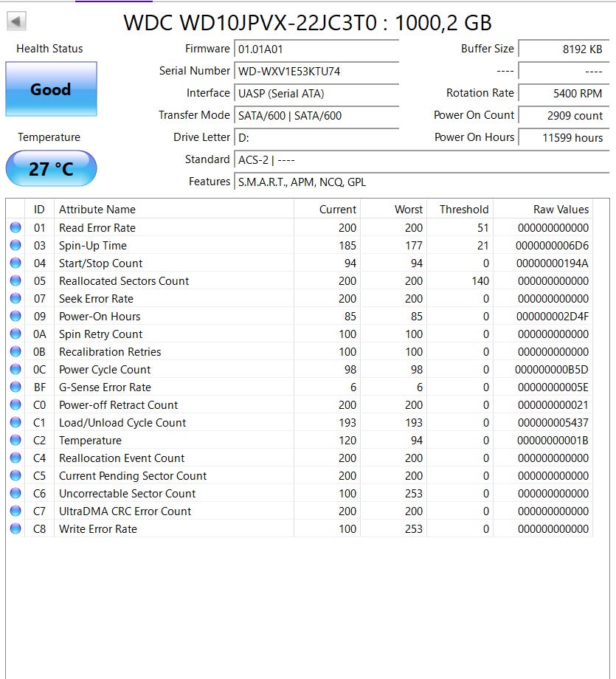Click the Worst column header
This screenshot has width=616, height=679.
coord(393,209)
